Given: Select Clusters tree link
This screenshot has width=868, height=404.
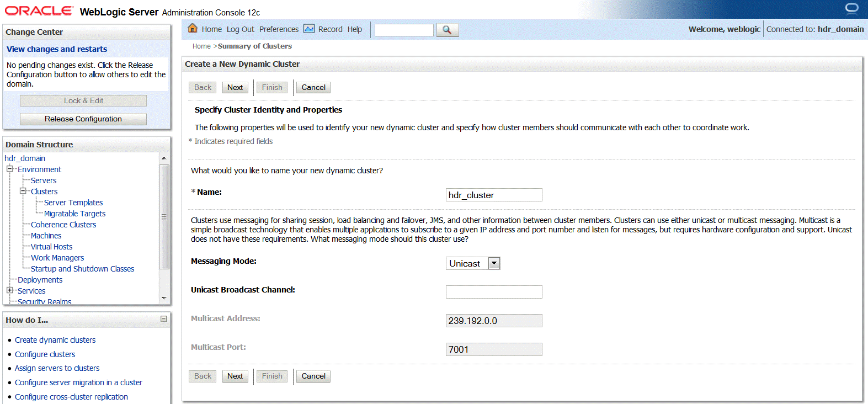Looking at the screenshot, I should (x=44, y=192).
